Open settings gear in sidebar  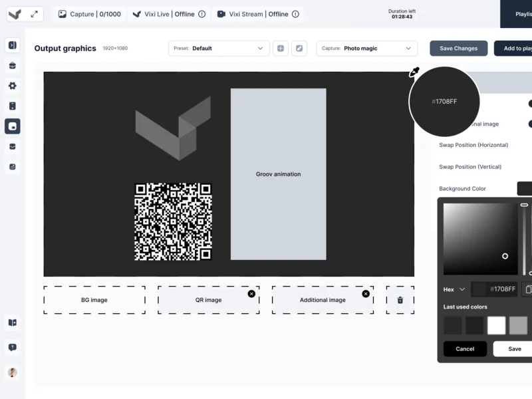coord(13,86)
